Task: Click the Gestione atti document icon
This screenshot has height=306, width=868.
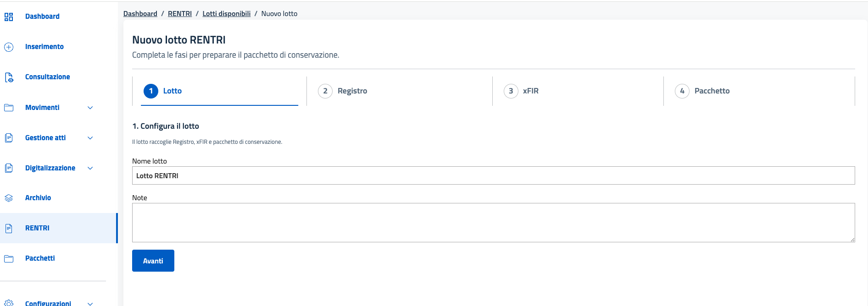Action: tap(9, 138)
